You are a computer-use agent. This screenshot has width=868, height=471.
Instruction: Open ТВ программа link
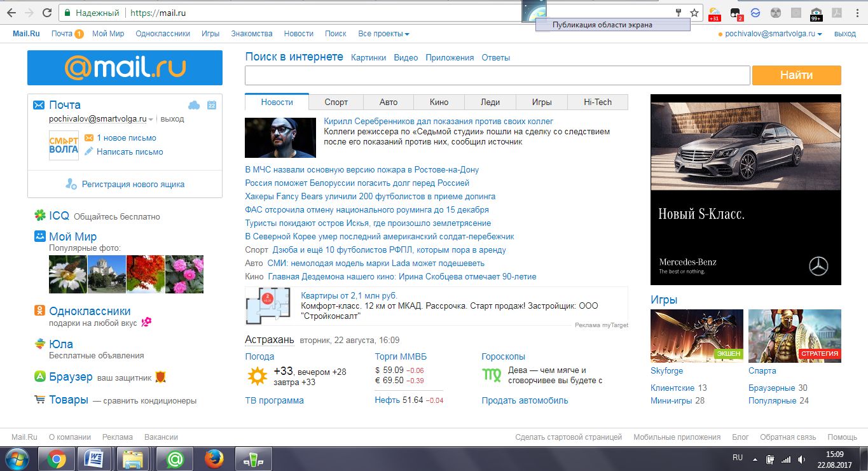275,400
